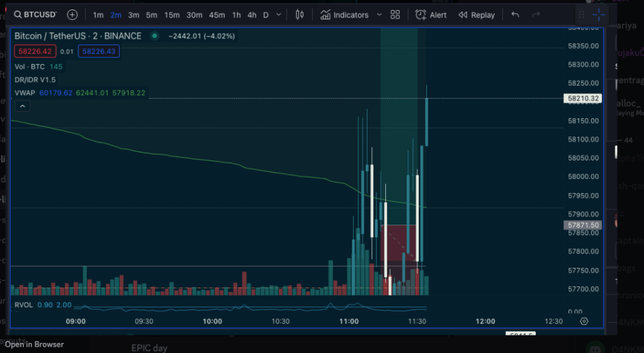Open chart settings gear icon

click(584, 321)
